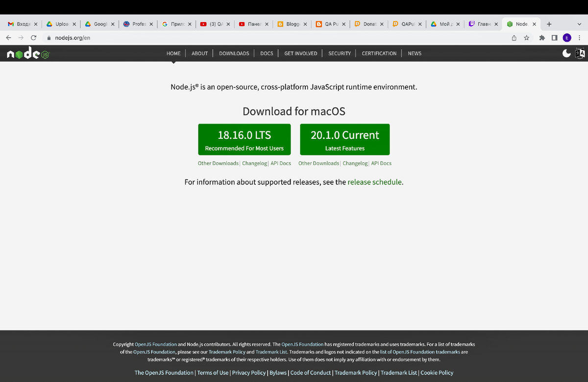Open ABOUT in site navigation

(x=199, y=53)
